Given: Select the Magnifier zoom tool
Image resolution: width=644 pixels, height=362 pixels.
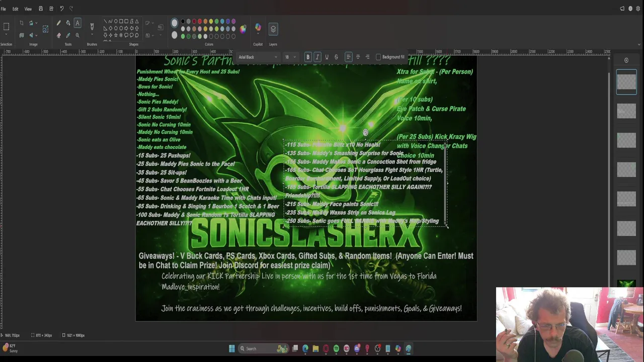Looking at the screenshot, I should [x=77, y=35].
